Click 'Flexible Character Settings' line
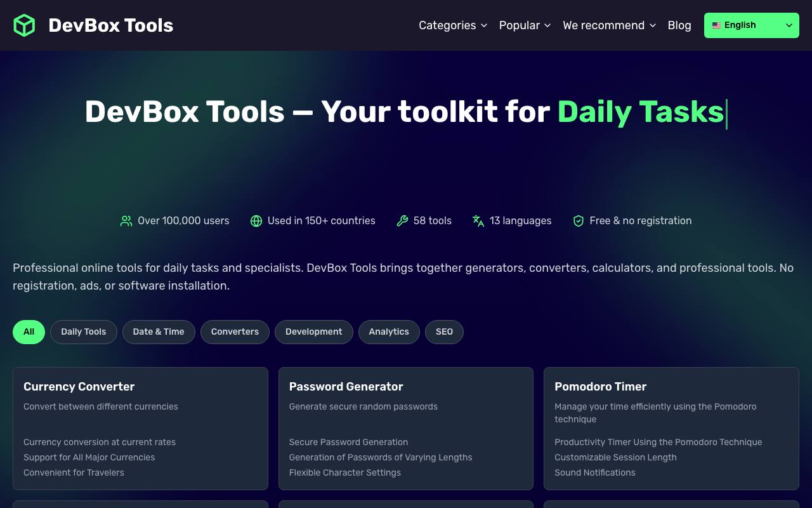 [x=345, y=472]
